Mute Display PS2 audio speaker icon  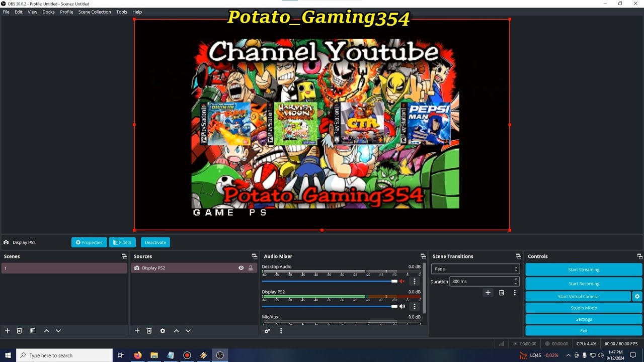click(402, 306)
